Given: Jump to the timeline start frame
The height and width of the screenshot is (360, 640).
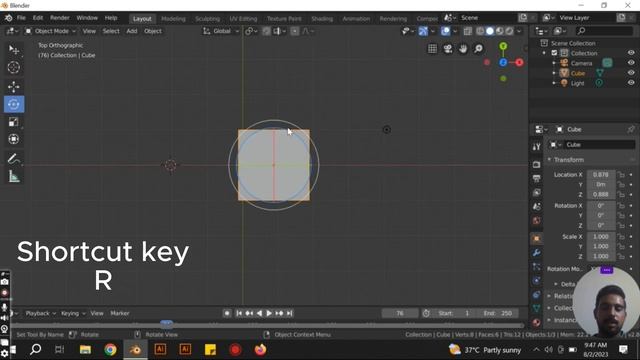Looking at the screenshot, I should coord(239,313).
